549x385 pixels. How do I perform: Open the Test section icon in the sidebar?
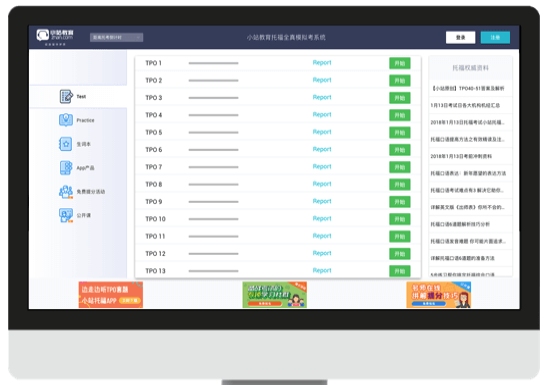click(66, 96)
